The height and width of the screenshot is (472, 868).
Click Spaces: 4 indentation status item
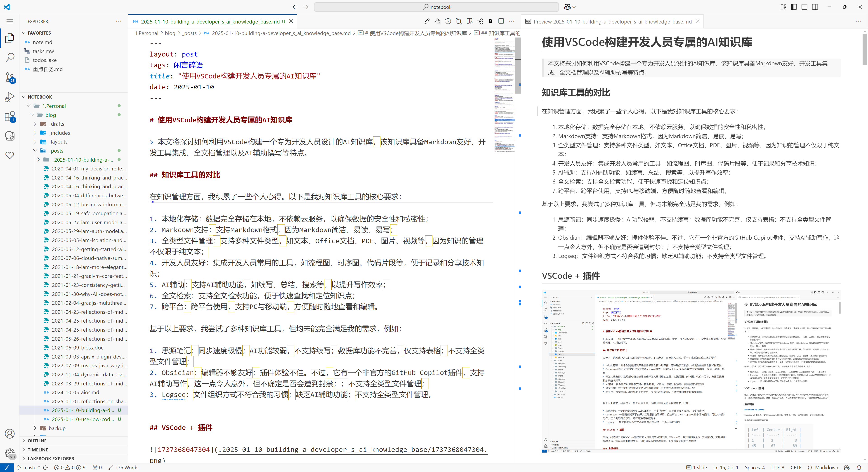[x=755, y=468]
